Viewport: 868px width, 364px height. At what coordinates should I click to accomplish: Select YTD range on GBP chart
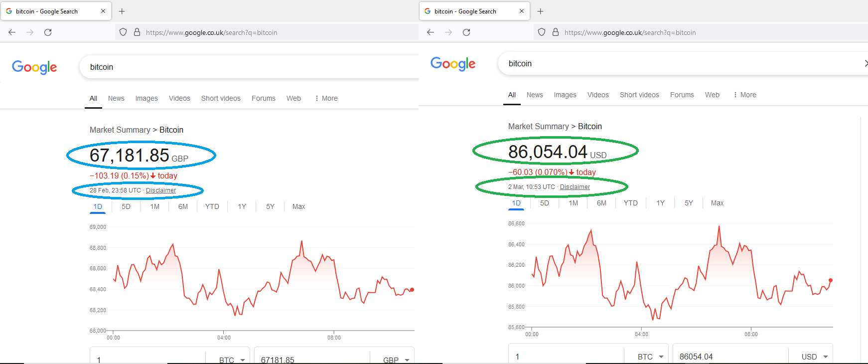212,206
